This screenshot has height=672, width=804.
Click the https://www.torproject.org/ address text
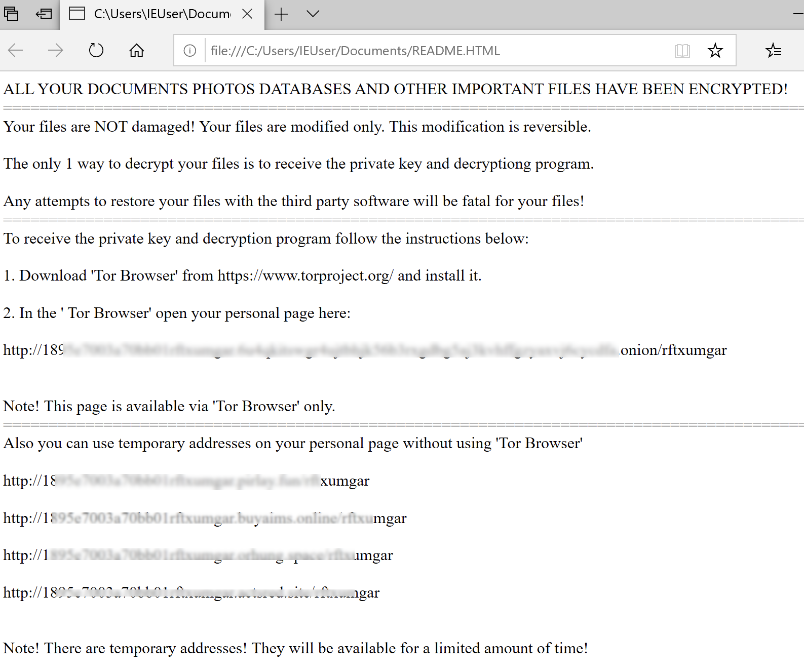305,276
